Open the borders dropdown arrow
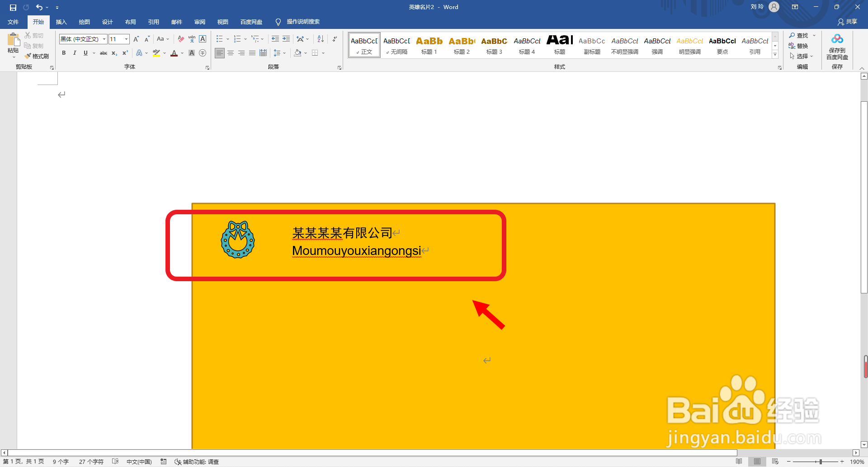This screenshot has width=868, height=467. 323,53
